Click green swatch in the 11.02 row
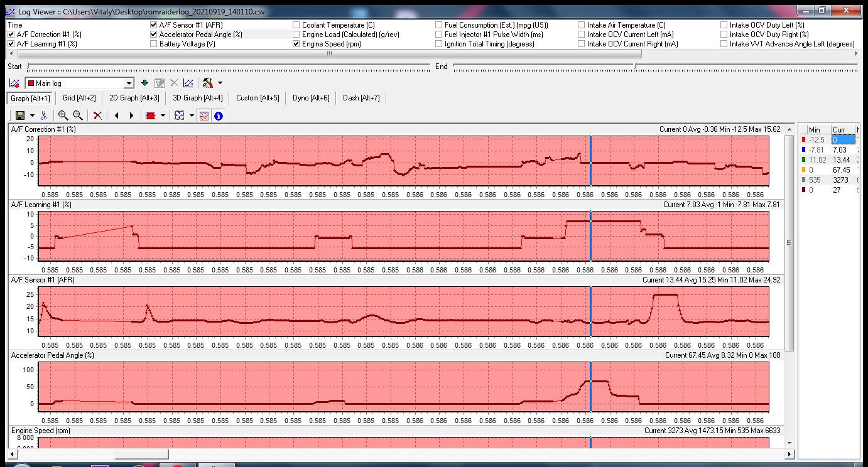The width and height of the screenshot is (868, 467). 804,160
